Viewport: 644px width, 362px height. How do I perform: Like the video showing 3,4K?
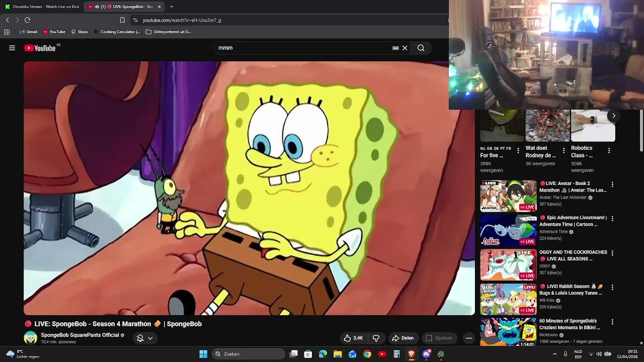[353, 338]
